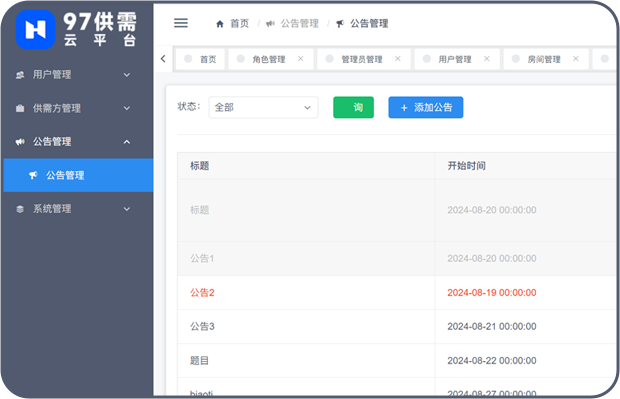The image size is (620, 399).
Task: Select the highlighted 公告管理 submenu item
Action: point(78,175)
